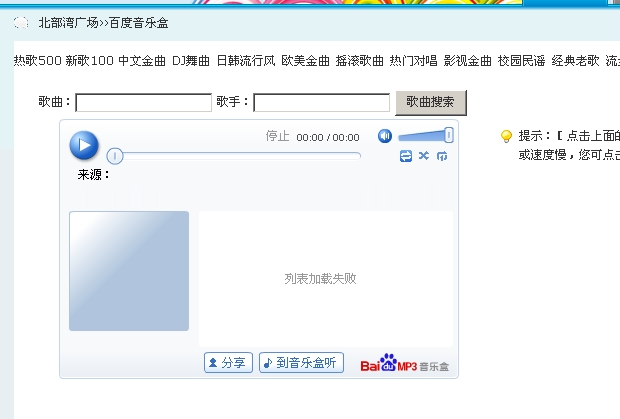Select the 经典老歌 category

575,61
